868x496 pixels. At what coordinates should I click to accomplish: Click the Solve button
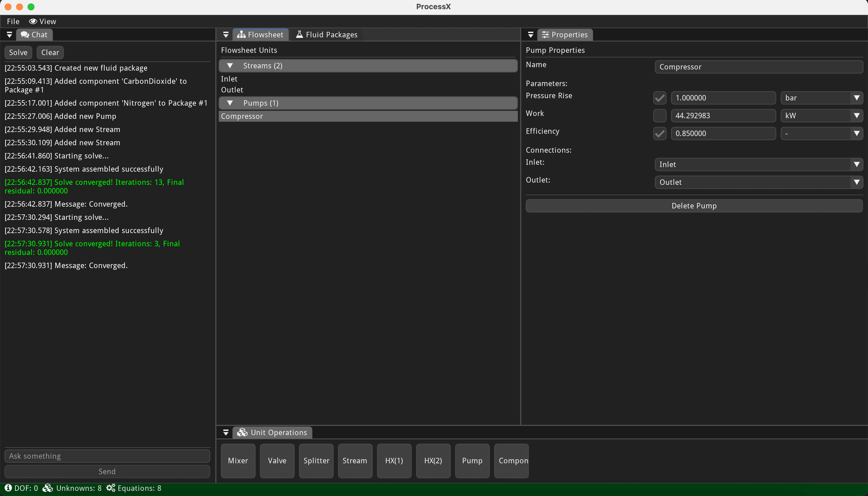(x=18, y=52)
